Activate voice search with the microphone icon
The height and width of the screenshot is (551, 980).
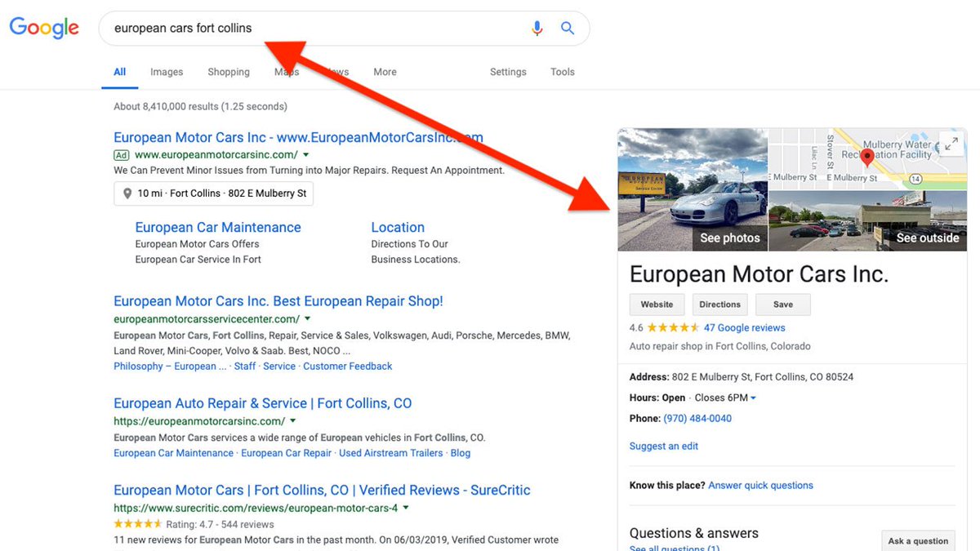click(x=537, y=28)
